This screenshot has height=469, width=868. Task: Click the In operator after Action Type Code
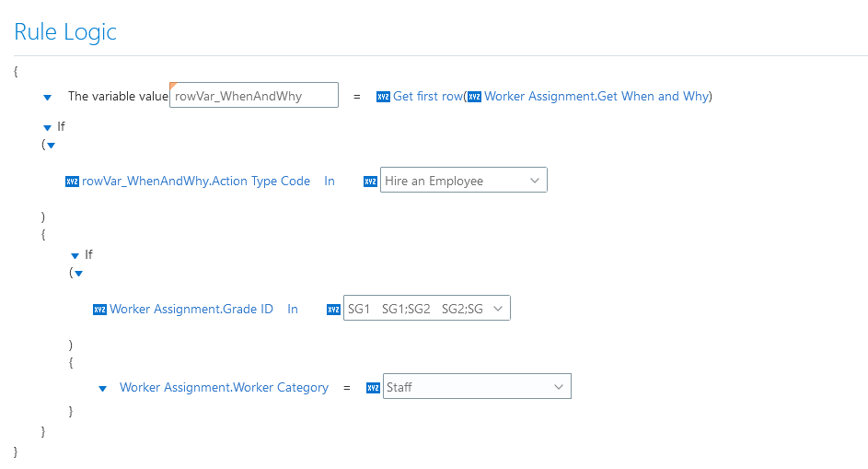[330, 182]
